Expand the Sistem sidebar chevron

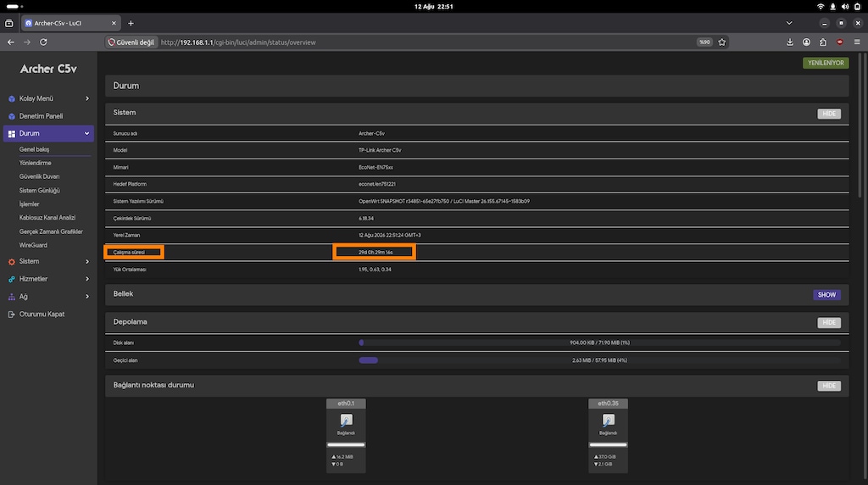[x=87, y=261]
